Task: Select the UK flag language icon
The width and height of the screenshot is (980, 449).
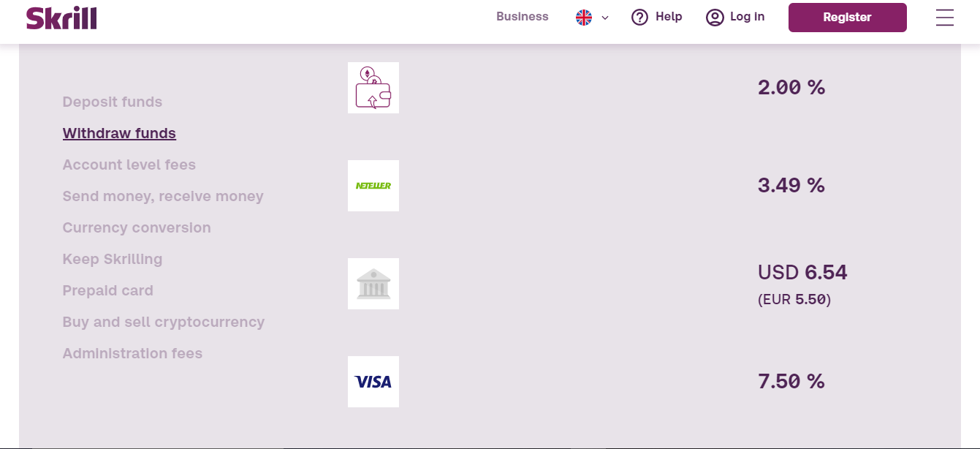Action: (x=584, y=18)
